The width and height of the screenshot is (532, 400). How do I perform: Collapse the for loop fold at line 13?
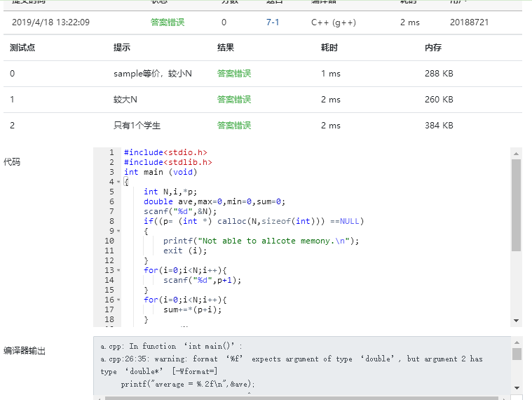pyautogui.click(x=118, y=270)
